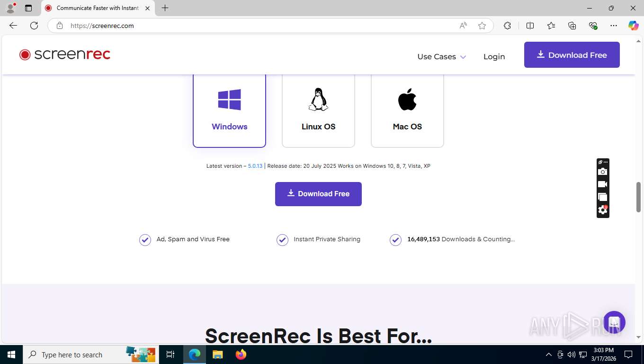Open browser Extensions puzzle icon
The width and height of the screenshot is (644, 364).
point(507,26)
